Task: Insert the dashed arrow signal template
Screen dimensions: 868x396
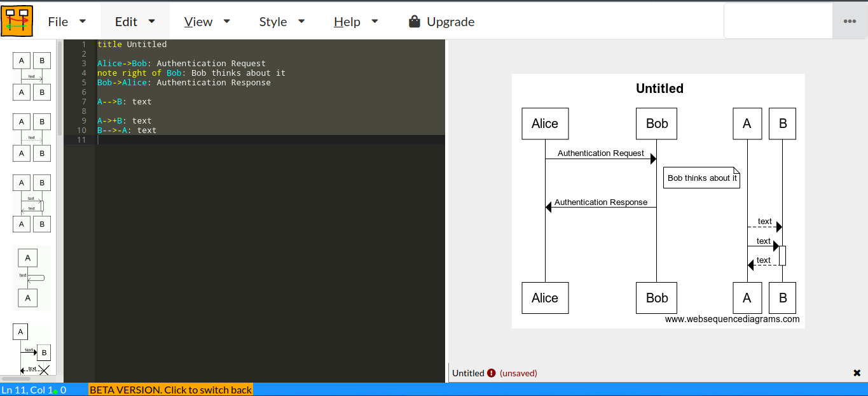Action: tap(32, 138)
